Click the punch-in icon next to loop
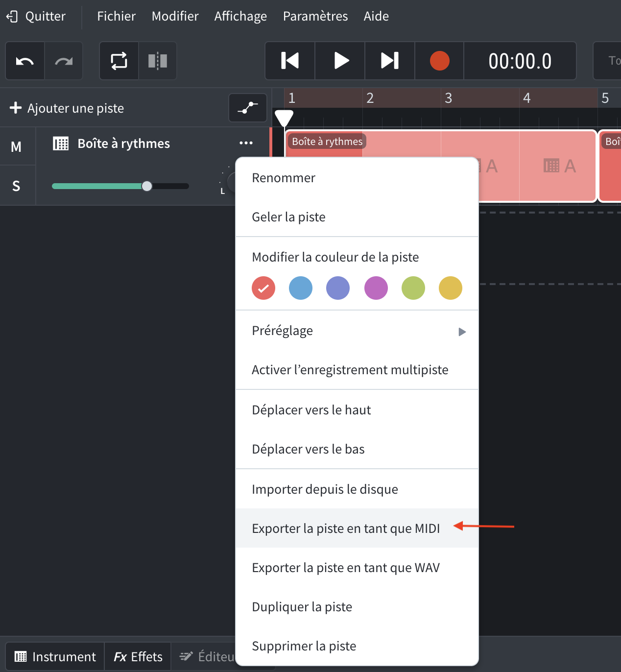621x672 pixels. 157,61
